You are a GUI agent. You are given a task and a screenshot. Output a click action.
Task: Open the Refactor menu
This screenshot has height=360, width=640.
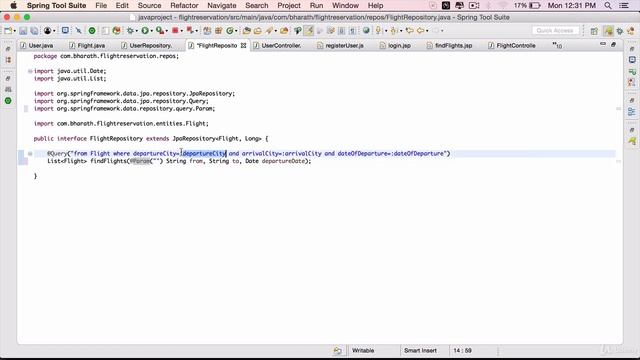184,6
